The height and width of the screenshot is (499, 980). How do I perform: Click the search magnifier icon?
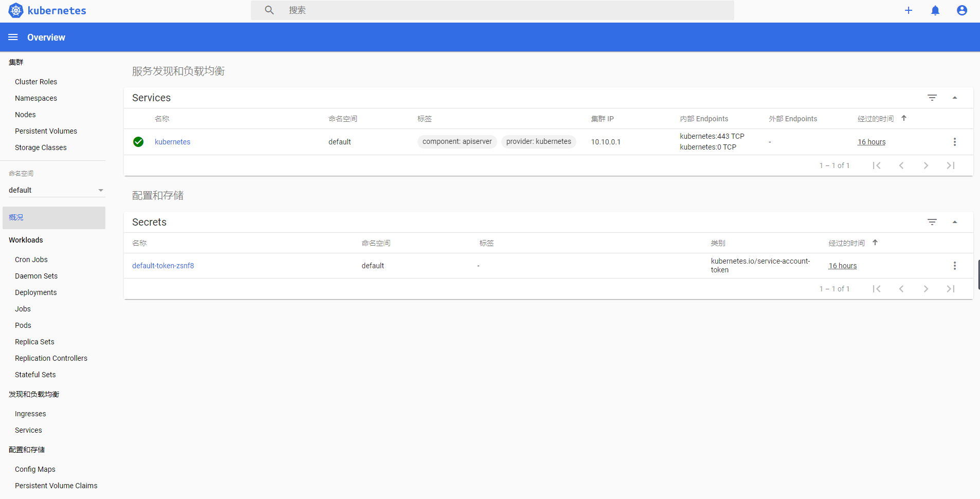coord(269,10)
